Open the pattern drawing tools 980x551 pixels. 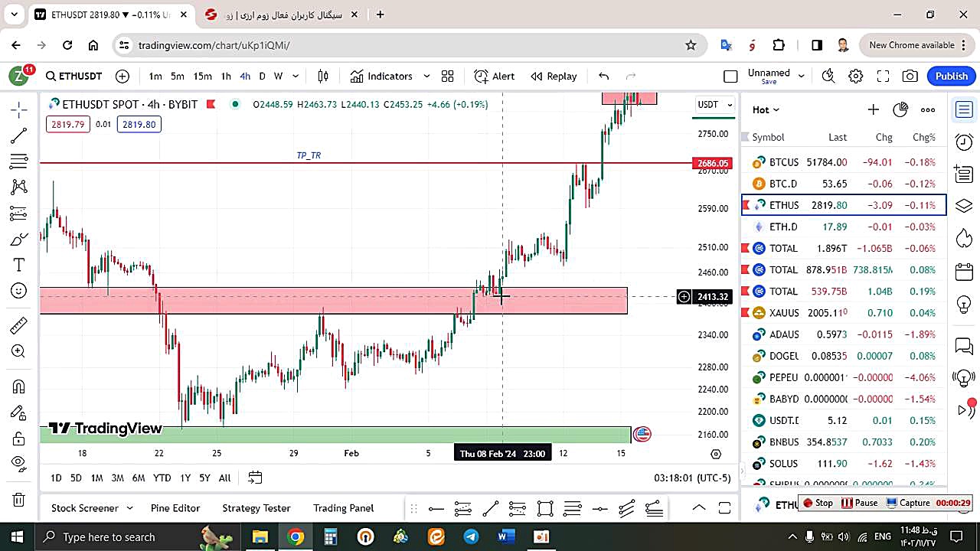19,187
